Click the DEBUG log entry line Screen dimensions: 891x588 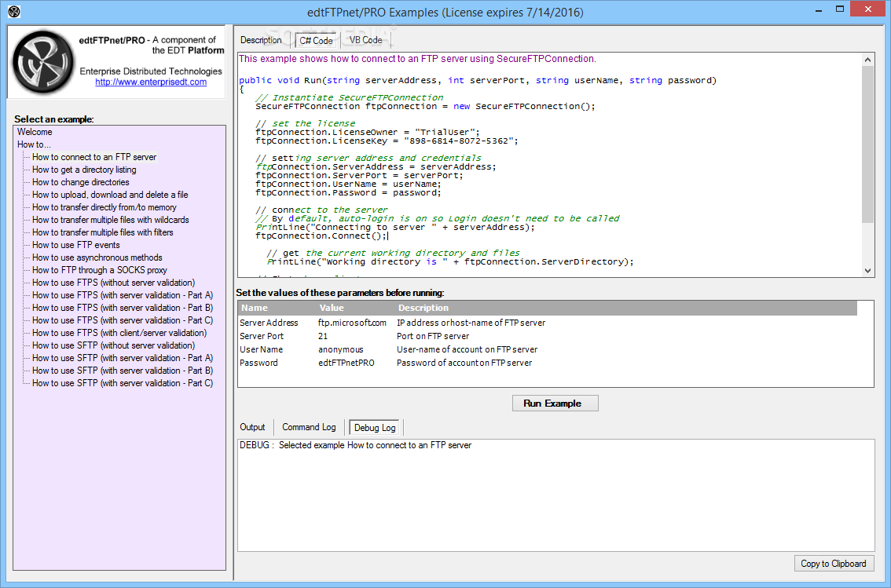tap(356, 446)
